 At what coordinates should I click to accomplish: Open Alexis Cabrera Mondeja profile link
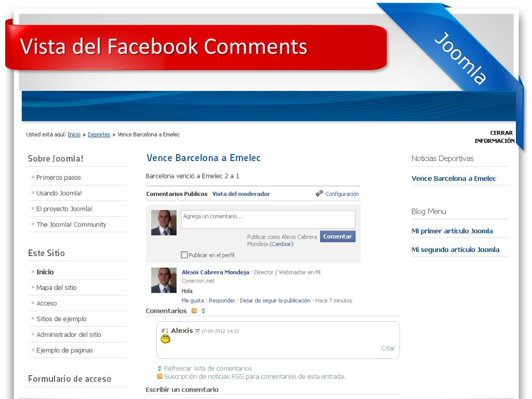(x=216, y=272)
